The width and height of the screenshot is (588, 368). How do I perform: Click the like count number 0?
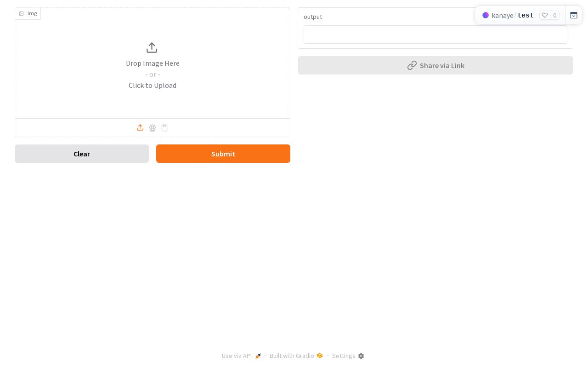[555, 15]
